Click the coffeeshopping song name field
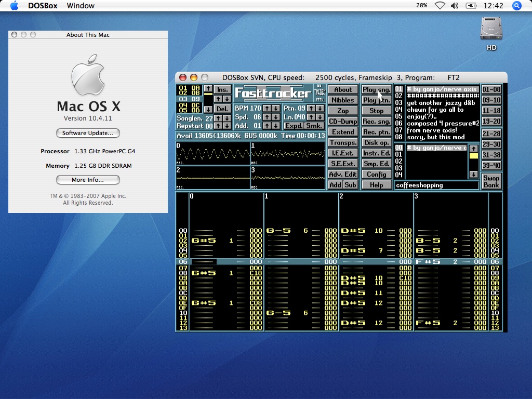The width and height of the screenshot is (532, 399). click(436, 185)
